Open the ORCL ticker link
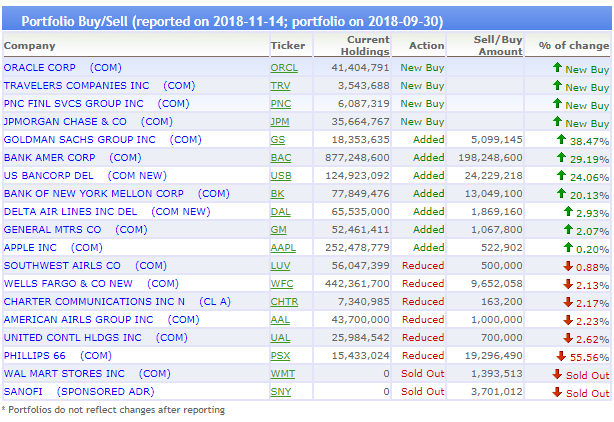Image resolution: width=614 pixels, height=422 pixels. (x=284, y=68)
